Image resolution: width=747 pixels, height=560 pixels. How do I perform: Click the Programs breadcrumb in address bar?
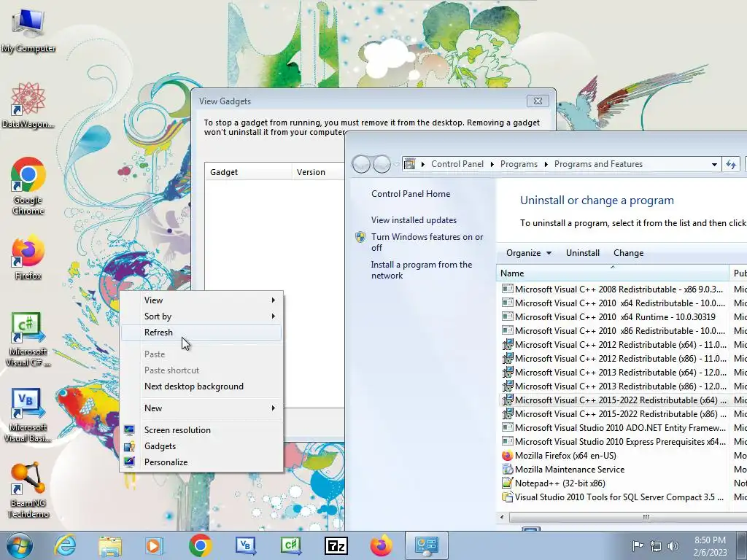point(519,164)
